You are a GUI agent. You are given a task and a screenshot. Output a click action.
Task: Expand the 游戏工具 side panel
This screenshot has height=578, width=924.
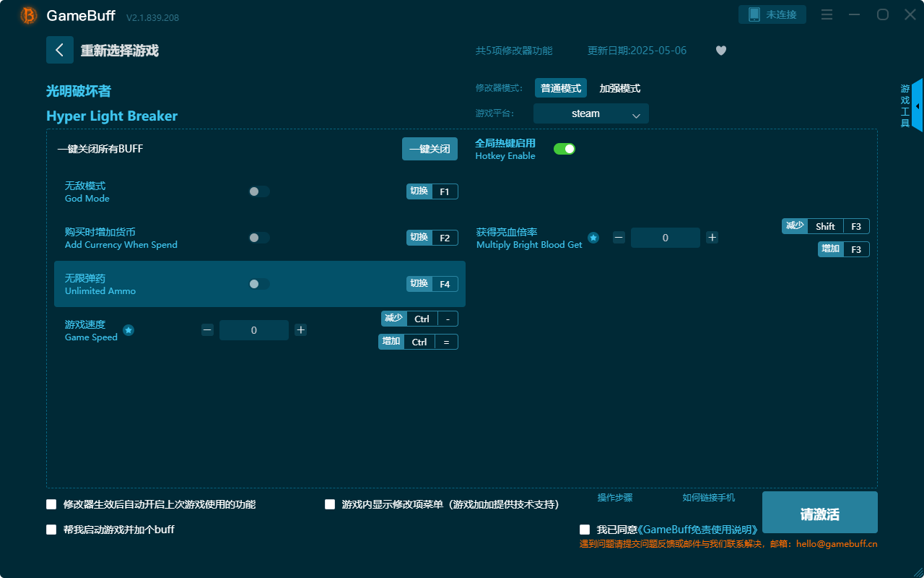tap(916, 105)
